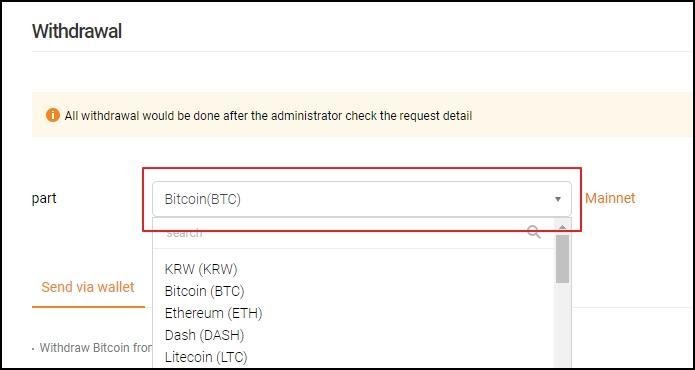
Task: Select KRW (KRW) from the coin list
Action: tap(201, 269)
